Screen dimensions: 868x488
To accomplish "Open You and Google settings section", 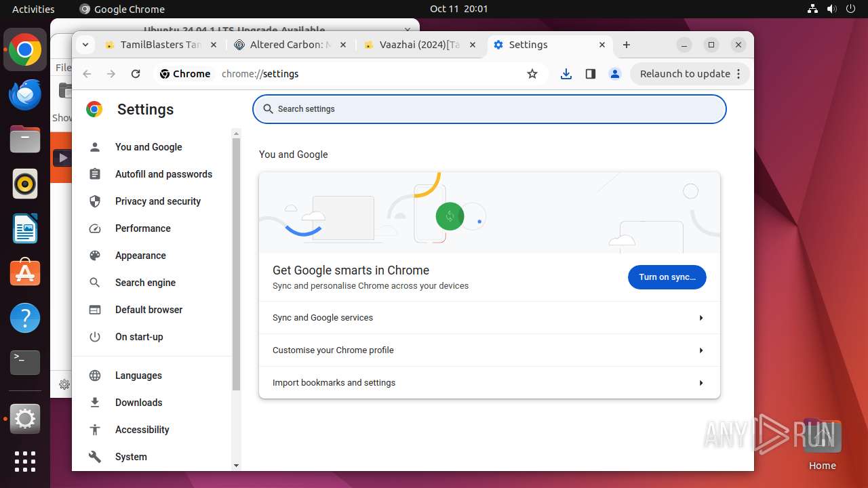I will click(149, 147).
